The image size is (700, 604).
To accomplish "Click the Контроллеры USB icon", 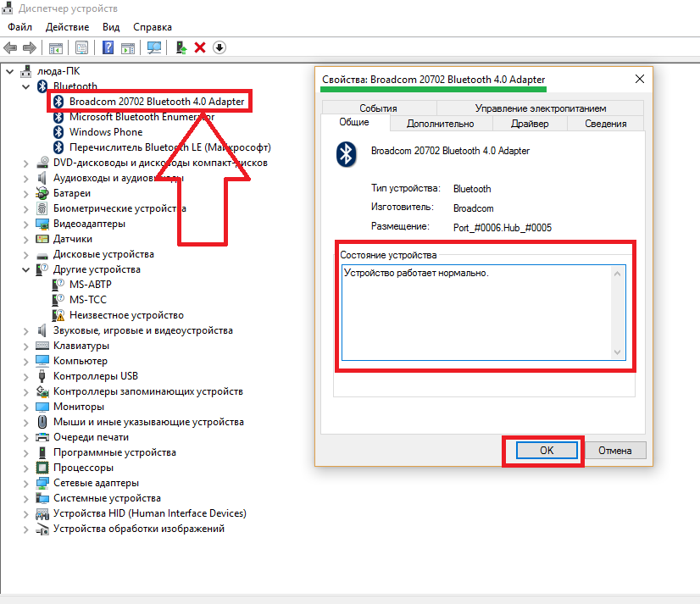I will [x=42, y=376].
